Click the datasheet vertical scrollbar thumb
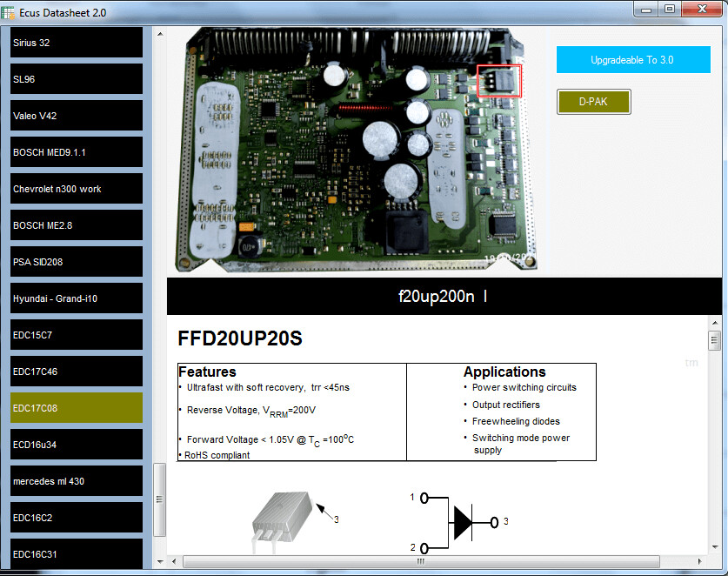Image resolution: width=728 pixels, height=576 pixels. tap(715, 340)
